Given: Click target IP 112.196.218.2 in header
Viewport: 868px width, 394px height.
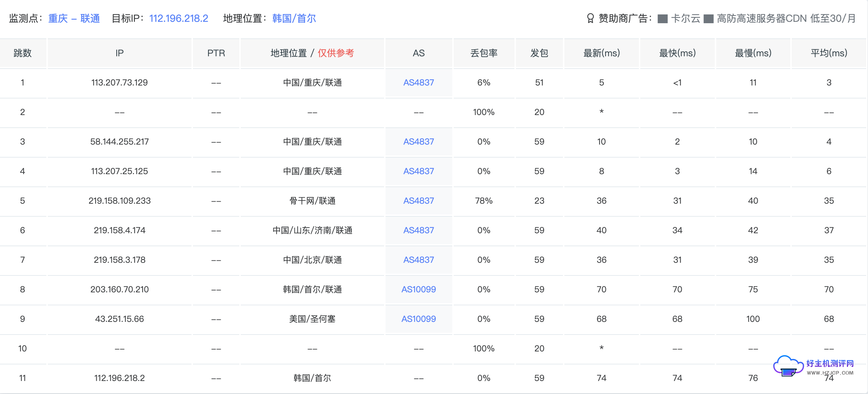Looking at the screenshot, I should point(179,18).
